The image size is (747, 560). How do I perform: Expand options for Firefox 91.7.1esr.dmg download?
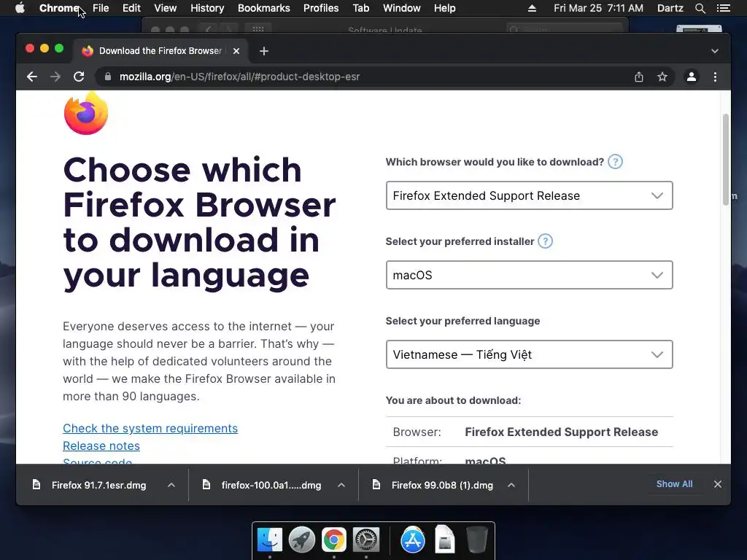point(171,485)
